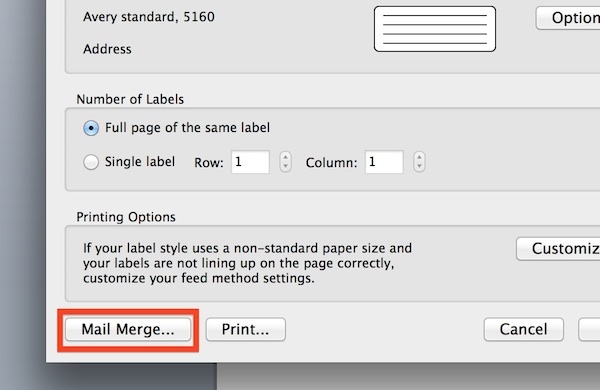Click the Printing Options description text
This screenshot has height=390, width=600.
247,263
